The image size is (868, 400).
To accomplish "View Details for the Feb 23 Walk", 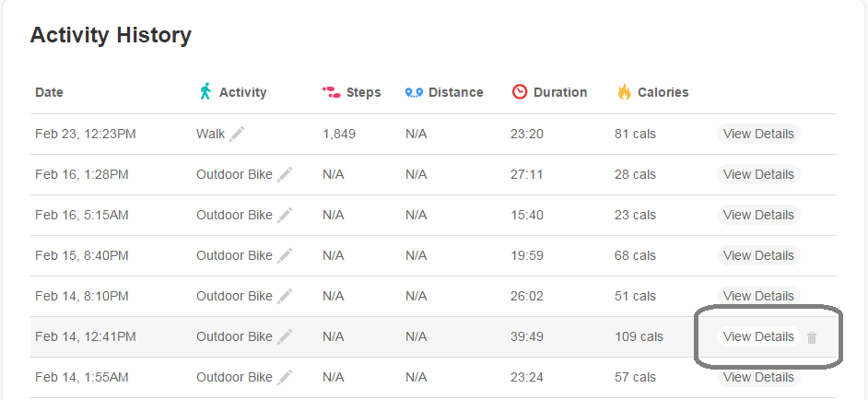I will (758, 134).
